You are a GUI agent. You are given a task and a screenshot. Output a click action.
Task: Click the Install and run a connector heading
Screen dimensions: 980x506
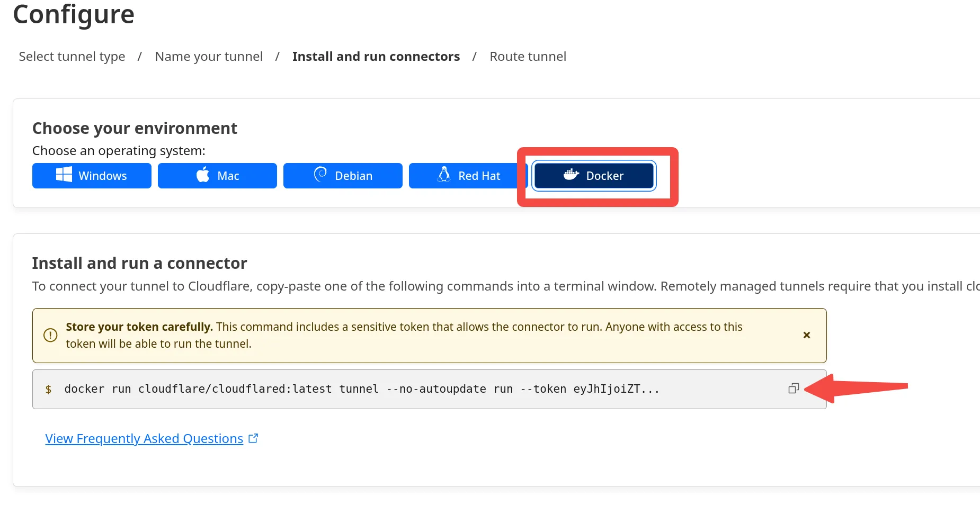[139, 263]
